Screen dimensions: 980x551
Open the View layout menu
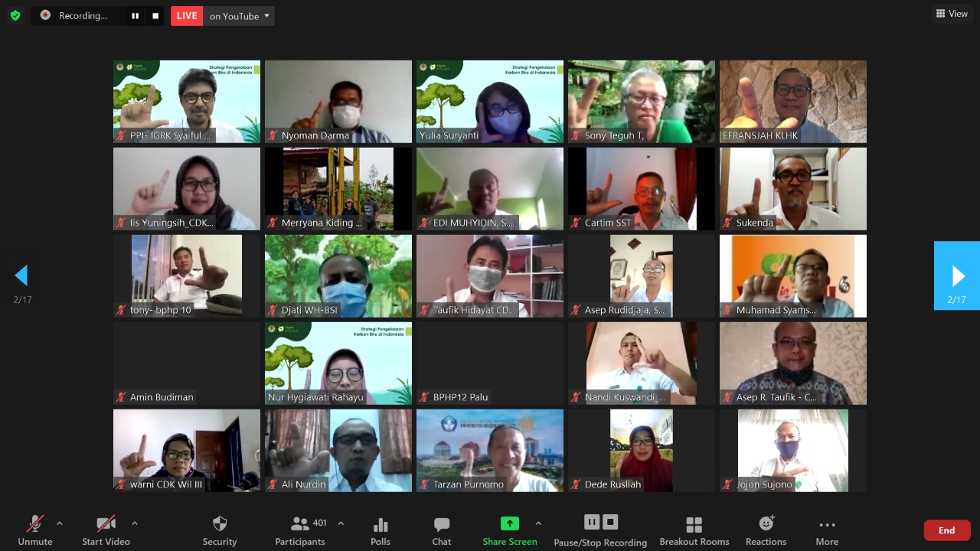coord(952,14)
